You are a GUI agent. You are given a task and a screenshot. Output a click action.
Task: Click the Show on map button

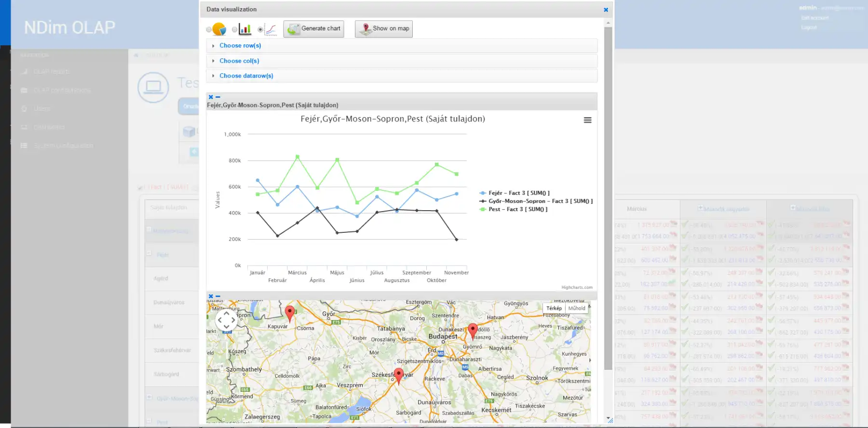point(384,29)
